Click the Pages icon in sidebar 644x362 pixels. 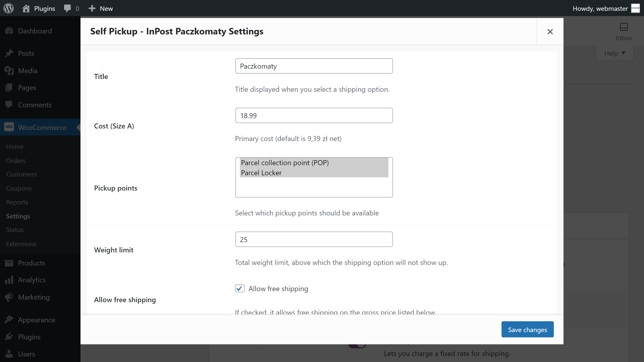coord(9,87)
